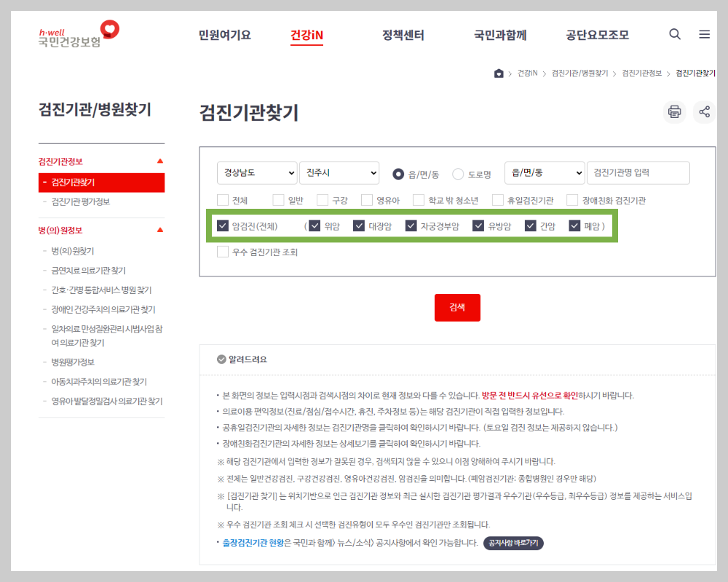This screenshot has width=728, height=582.
Task: Open 간호·간병 통합서비스 병원 찾기
Action: tap(101, 290)
